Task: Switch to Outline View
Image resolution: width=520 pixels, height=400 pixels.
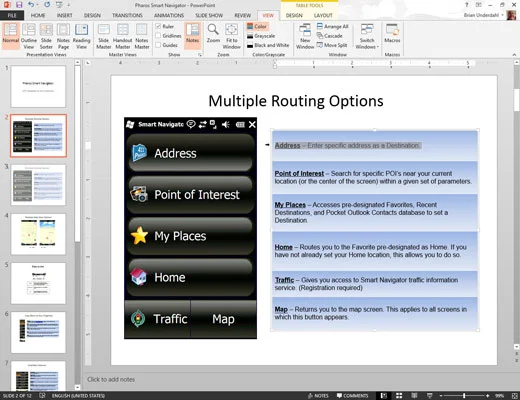Action: click(x=29, y=37)
